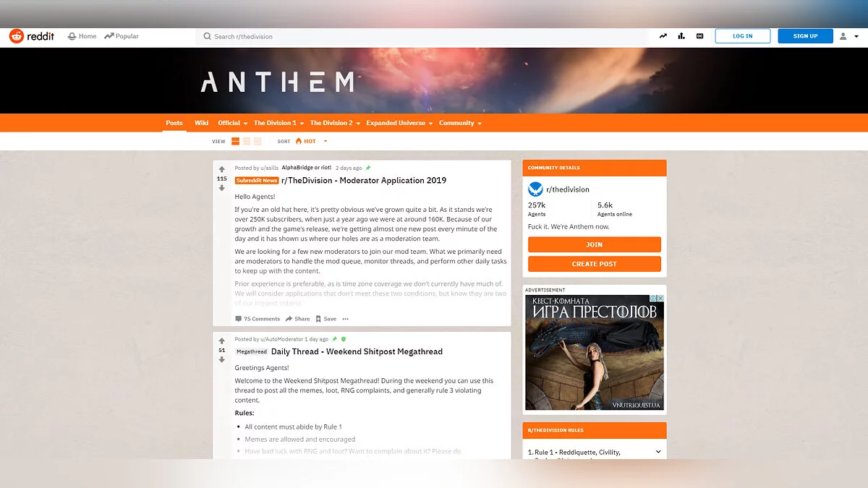
Task: Upvote the Weekend Shitpost Megathread post
Action: point(222,341)
